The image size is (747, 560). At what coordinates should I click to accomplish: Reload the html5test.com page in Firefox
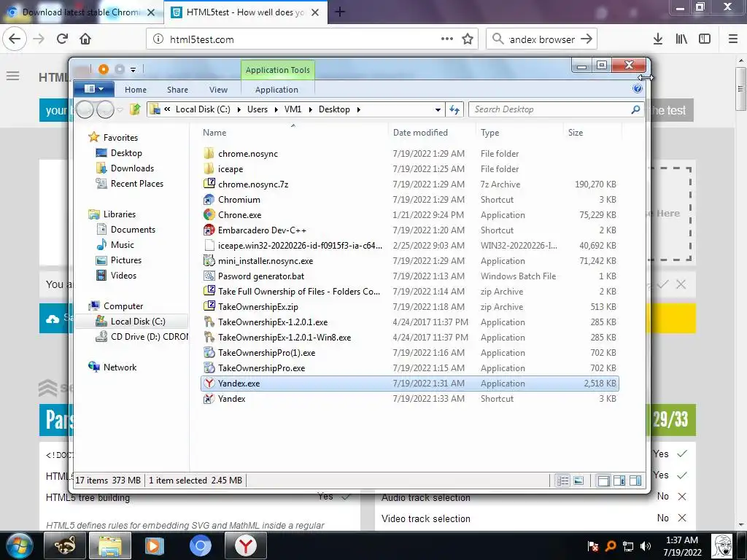(63, 39)
